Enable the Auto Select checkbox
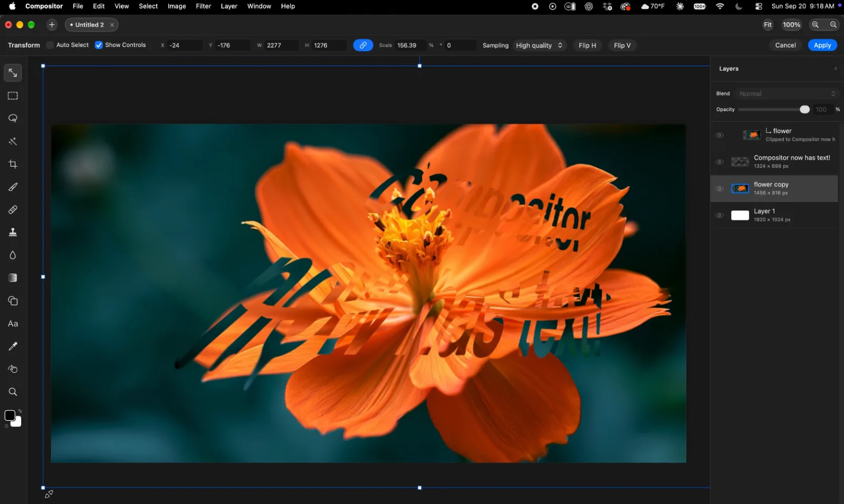Screen dimensions: 844x504 pos(50,45)
